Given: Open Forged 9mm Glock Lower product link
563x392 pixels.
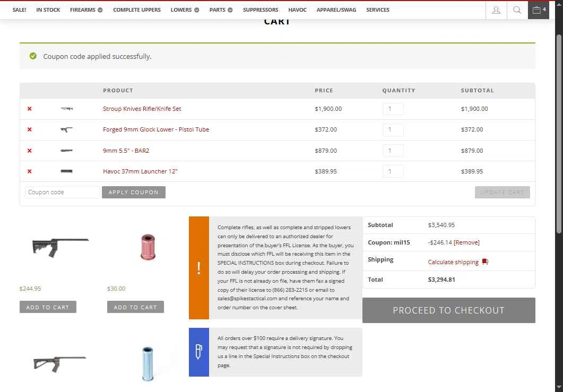Looking at the screenshot, I should click(156, 129).
